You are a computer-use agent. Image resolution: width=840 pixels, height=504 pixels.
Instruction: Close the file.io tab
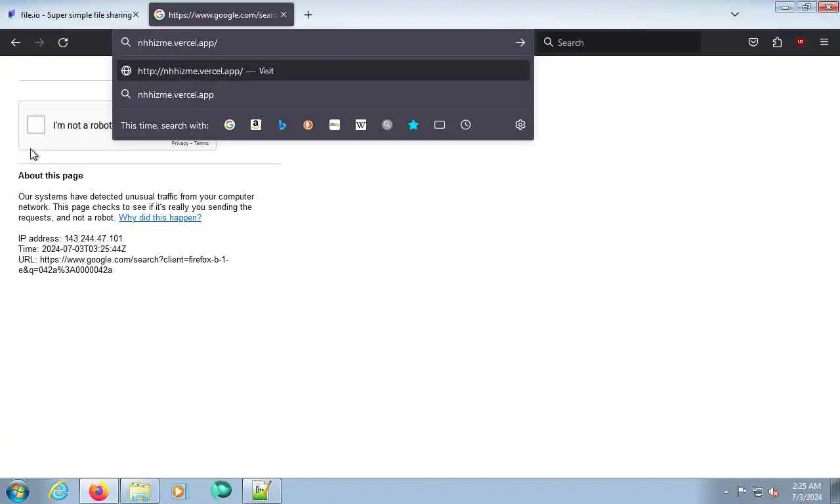136,14
